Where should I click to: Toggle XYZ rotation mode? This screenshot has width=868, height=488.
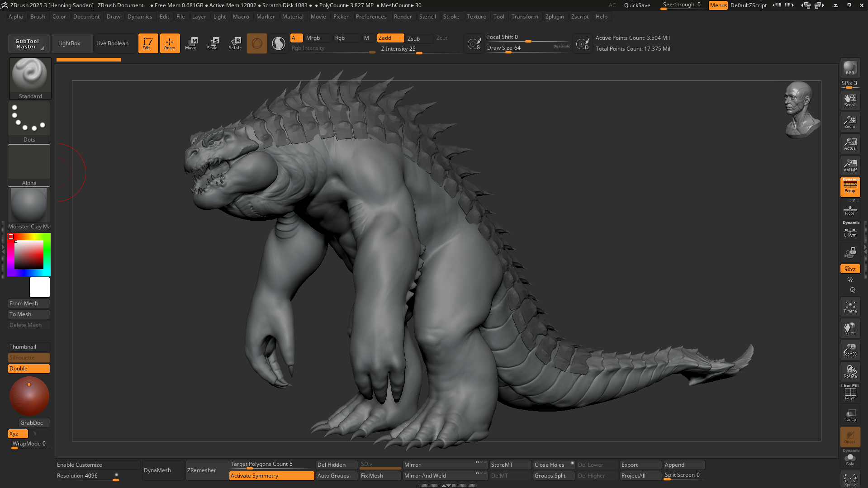[x=850, y=269]
